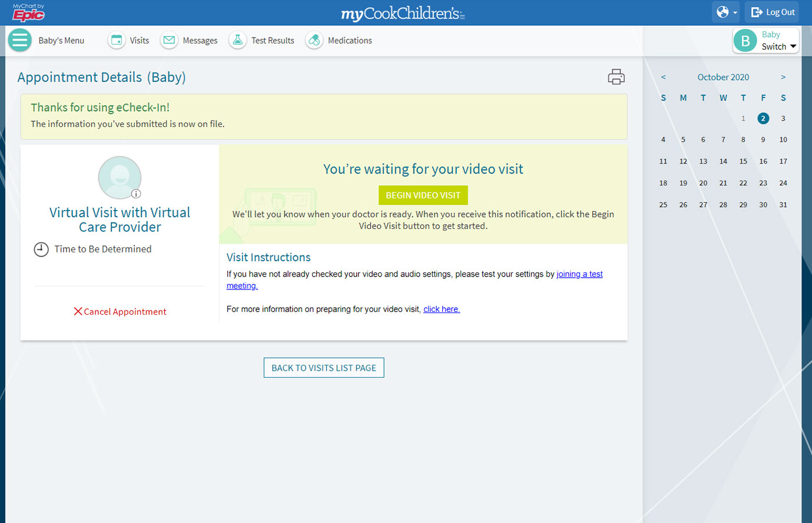Click Back to Visits List Page
812x523 pixels.
coord(324,368)
